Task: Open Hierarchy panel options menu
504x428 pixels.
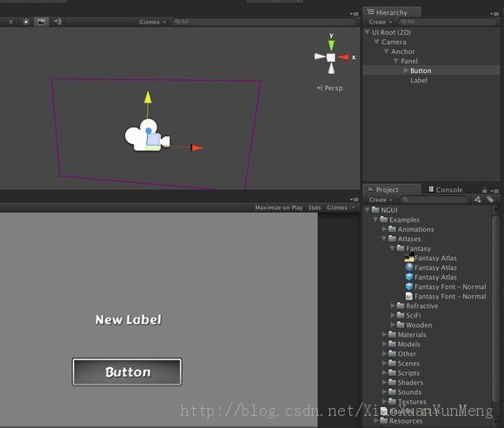Action: click(494, 14)
